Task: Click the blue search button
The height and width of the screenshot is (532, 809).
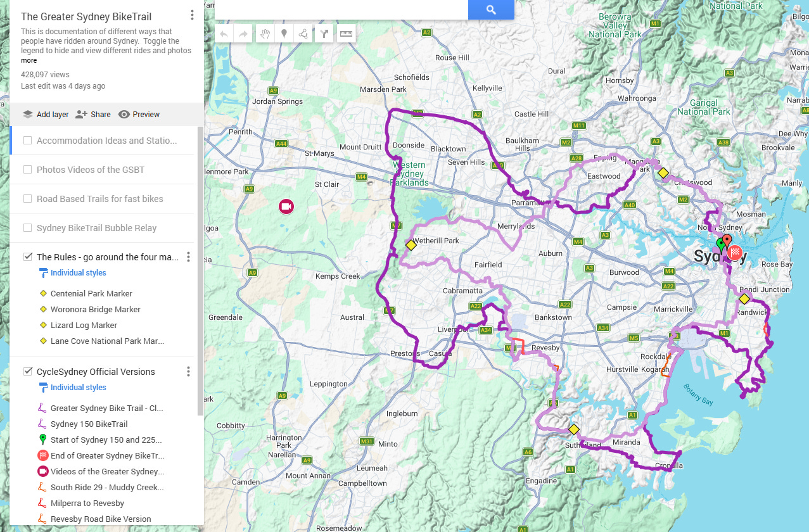Action: pos(491,9)
